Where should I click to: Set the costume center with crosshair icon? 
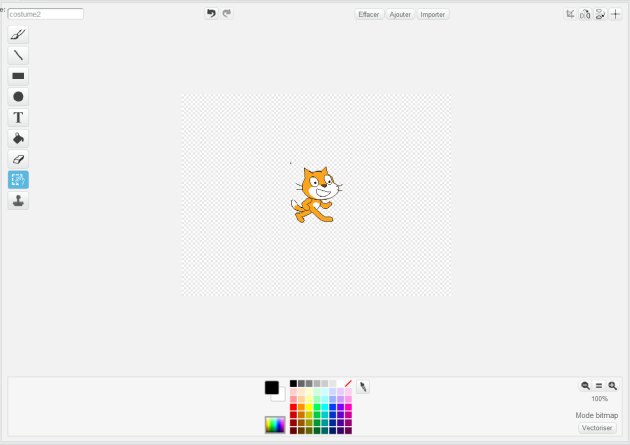[615, 14]
